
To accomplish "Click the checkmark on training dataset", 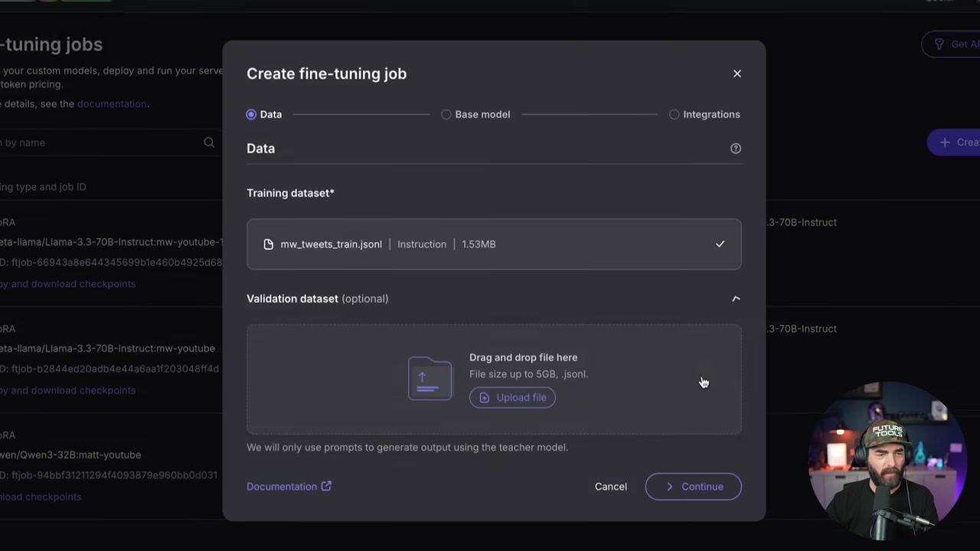I will 720,244.
